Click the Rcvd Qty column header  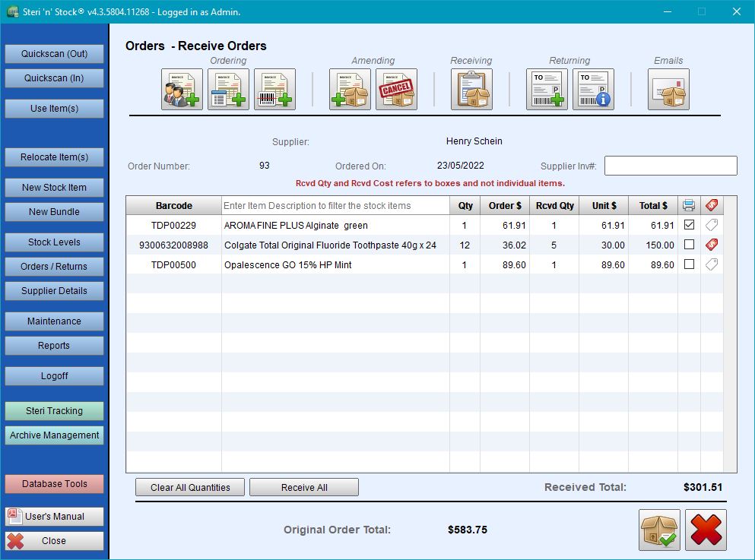555,205
